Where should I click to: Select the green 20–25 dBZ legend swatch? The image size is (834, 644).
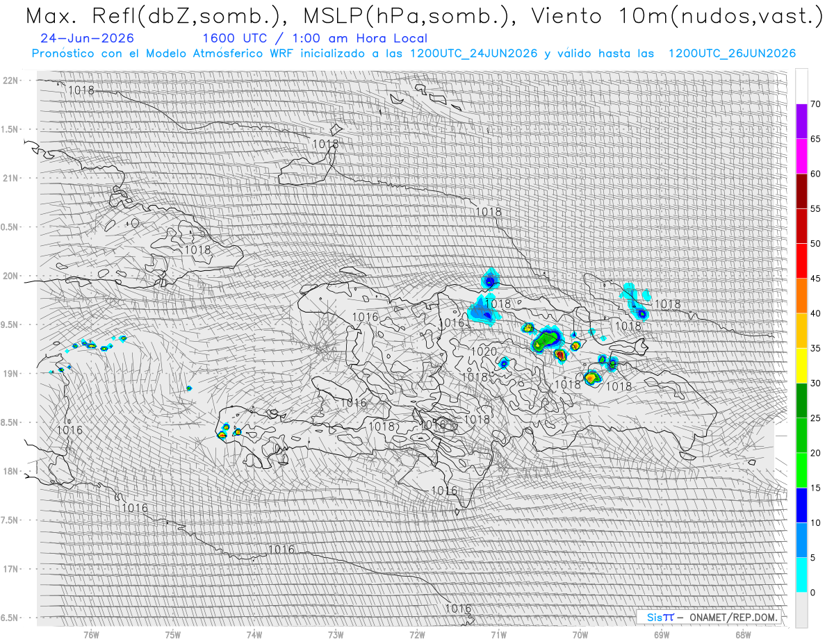801,436
